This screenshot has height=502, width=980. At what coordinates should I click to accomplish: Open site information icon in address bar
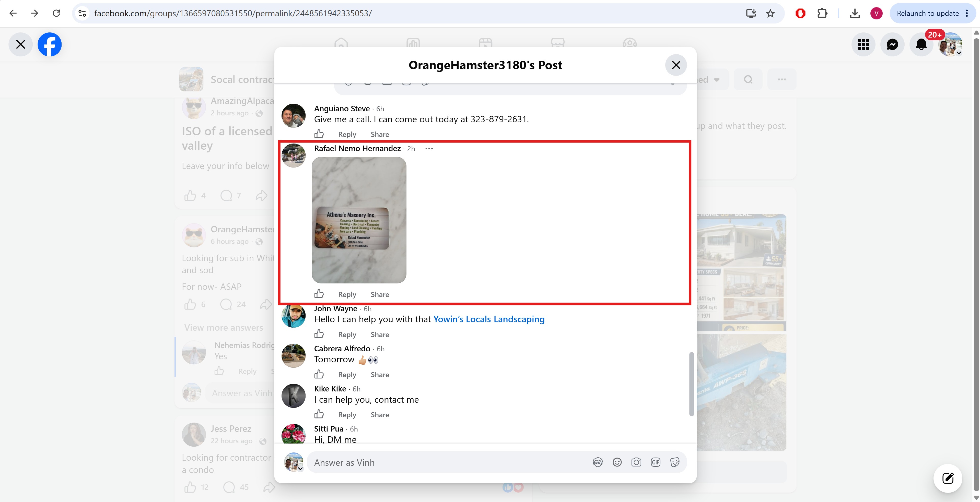(82, 13)
